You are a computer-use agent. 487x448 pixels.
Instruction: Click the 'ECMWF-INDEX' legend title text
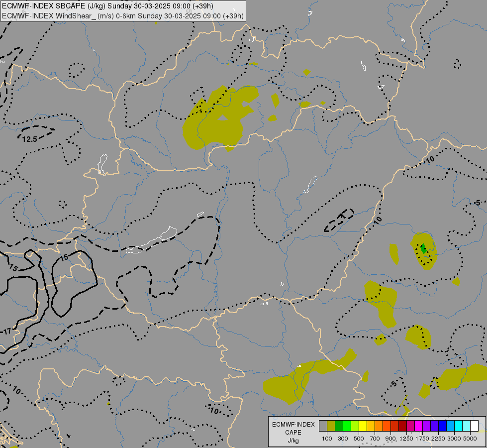293,425
